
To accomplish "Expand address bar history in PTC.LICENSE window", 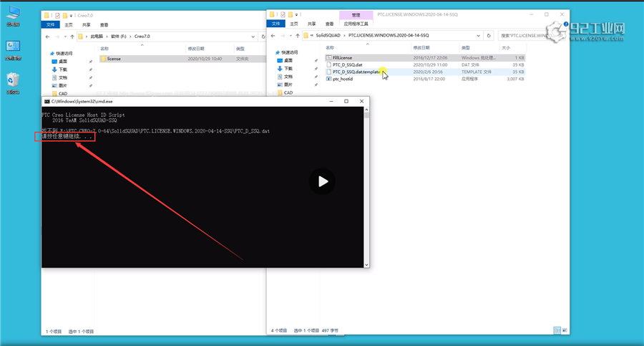I will pos(479,36).
